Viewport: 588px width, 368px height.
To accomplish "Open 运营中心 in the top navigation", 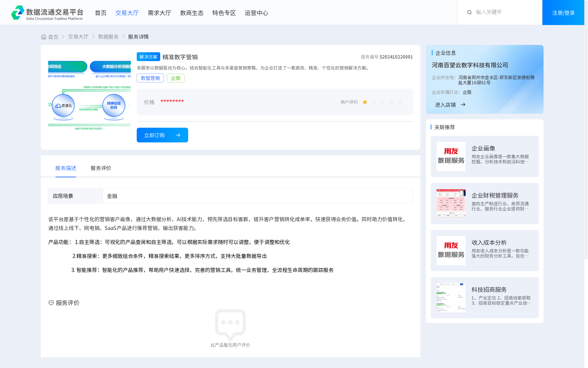I will pyautogui.click(x=257, y=13).
